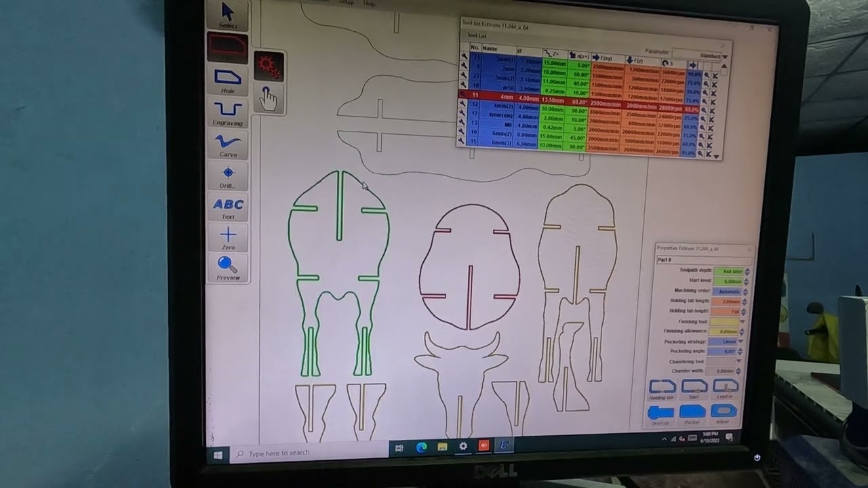Open File Explorer from the taskbar

(x=442, y=447)
